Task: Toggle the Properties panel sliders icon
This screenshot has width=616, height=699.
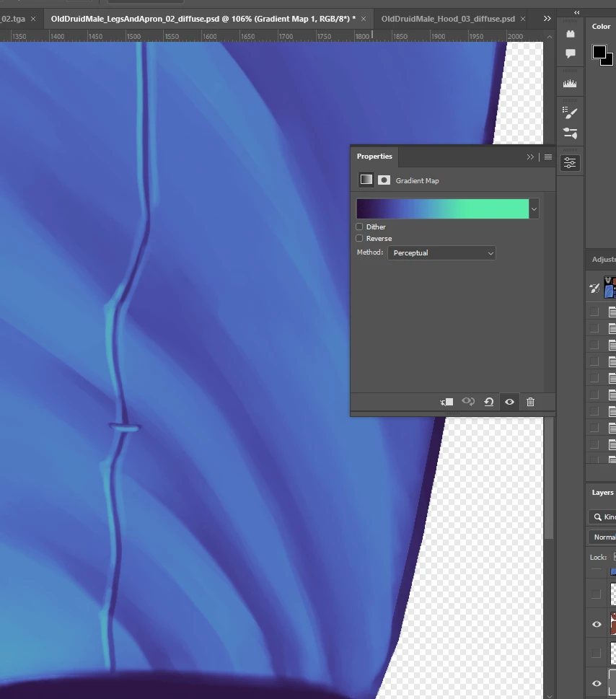Action: (x=570, y=163)
